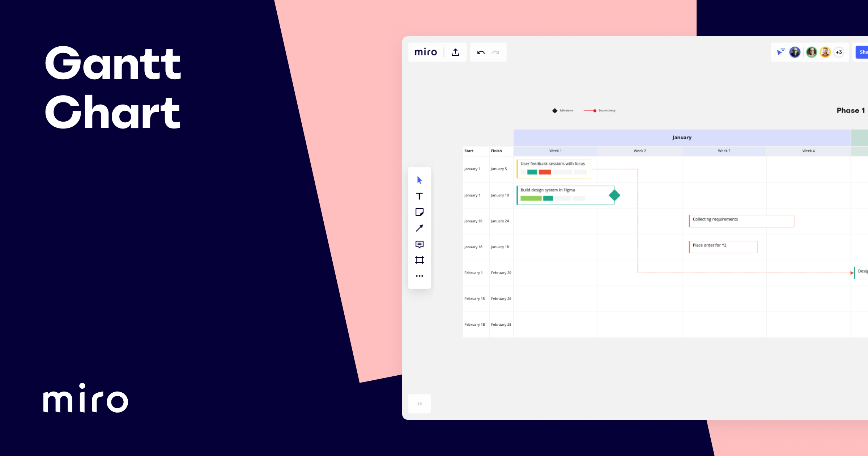Select the shape/sticky note tool

[x=419, y=212]
